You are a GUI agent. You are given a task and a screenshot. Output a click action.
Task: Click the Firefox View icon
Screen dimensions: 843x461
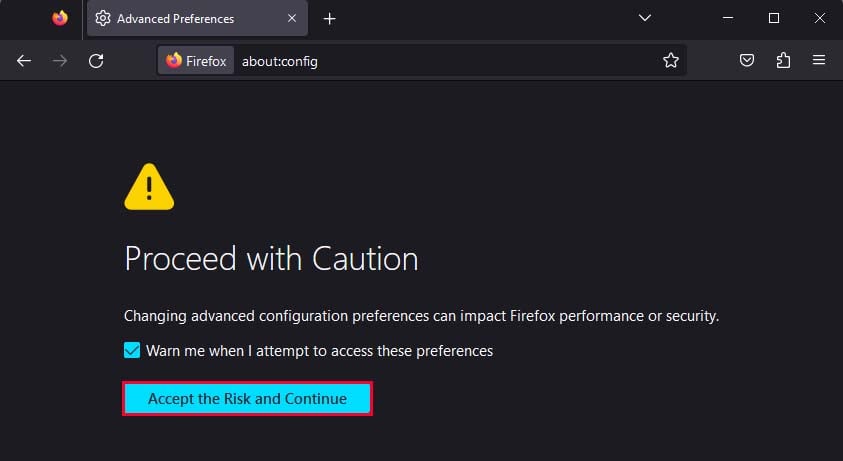coord(60,18)
